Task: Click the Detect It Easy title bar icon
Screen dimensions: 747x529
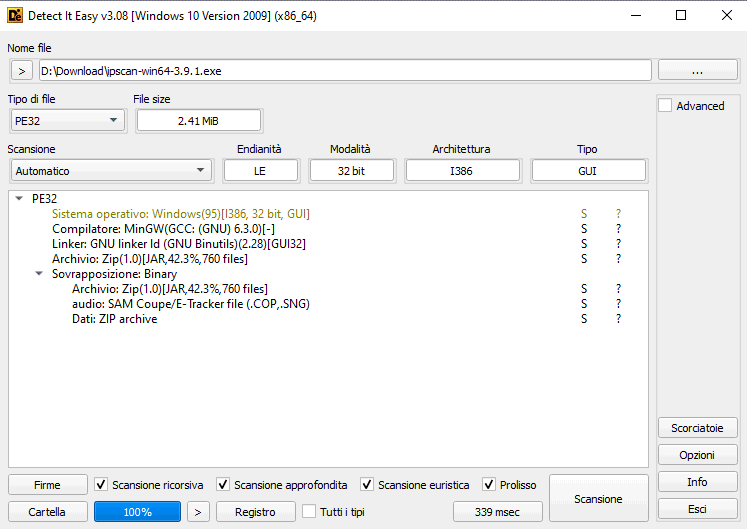Action: (x=15, y=16)
